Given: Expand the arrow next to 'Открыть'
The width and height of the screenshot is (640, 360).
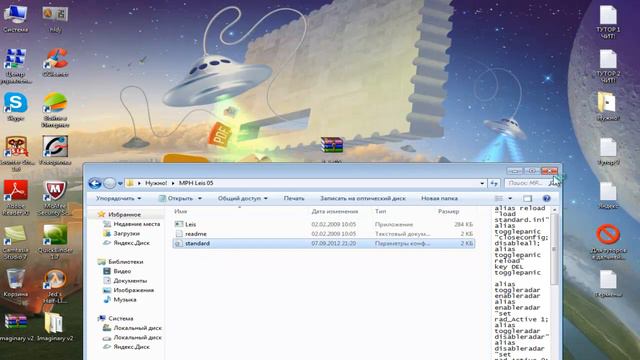Looking at the screenshot, I should [x=200, y=198].
